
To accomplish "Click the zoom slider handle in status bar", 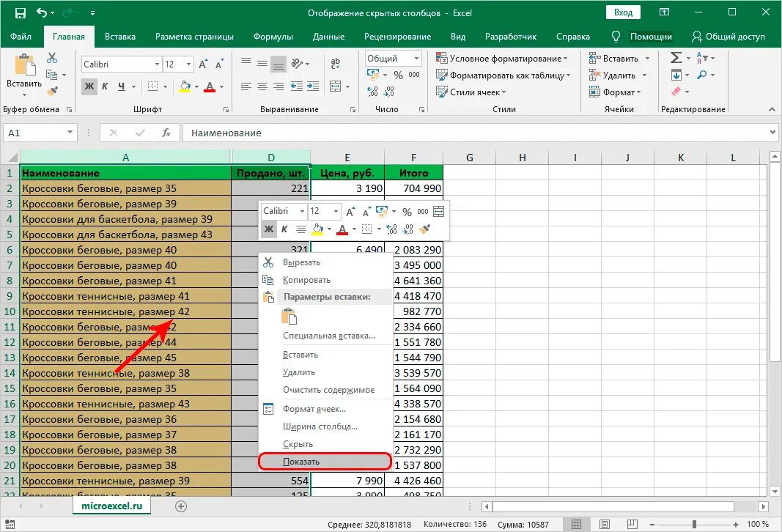I will coord(694,525).
